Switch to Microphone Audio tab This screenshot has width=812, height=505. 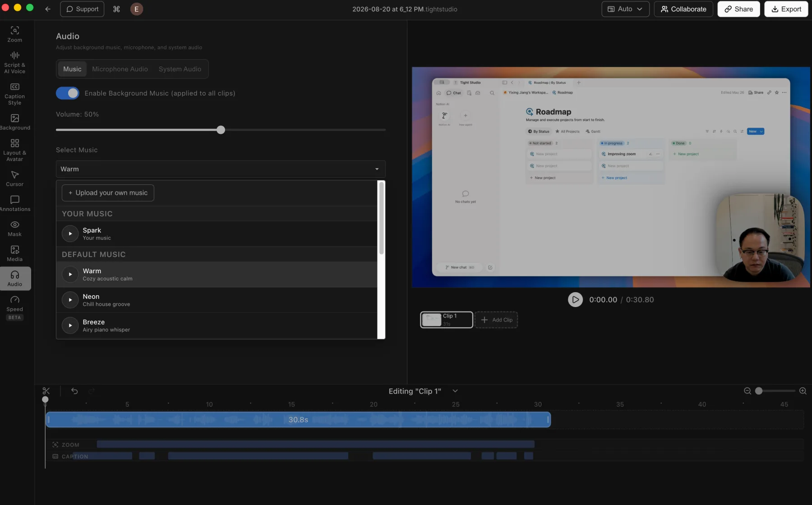pos(120,69)
